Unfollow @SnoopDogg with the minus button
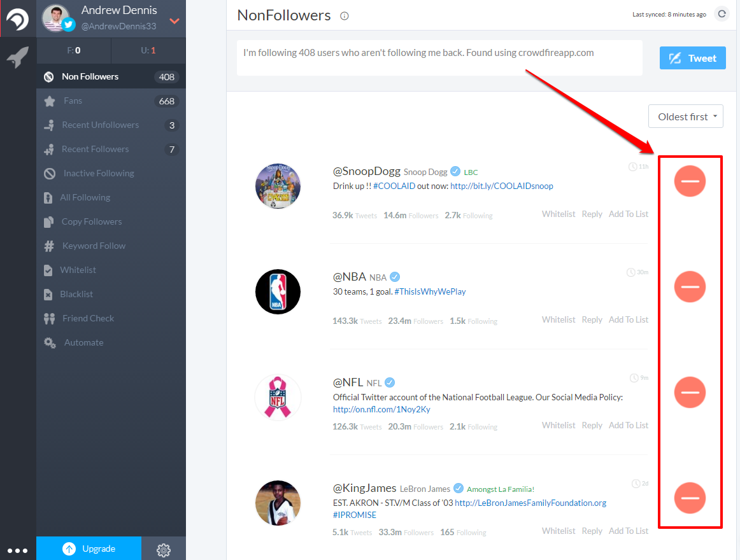The height and width of the screenshot is (560, 740). click(690, 181)
